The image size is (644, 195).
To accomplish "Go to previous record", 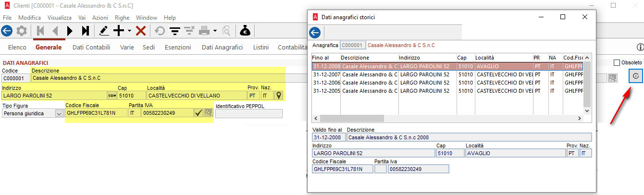I will coord(55,31).
